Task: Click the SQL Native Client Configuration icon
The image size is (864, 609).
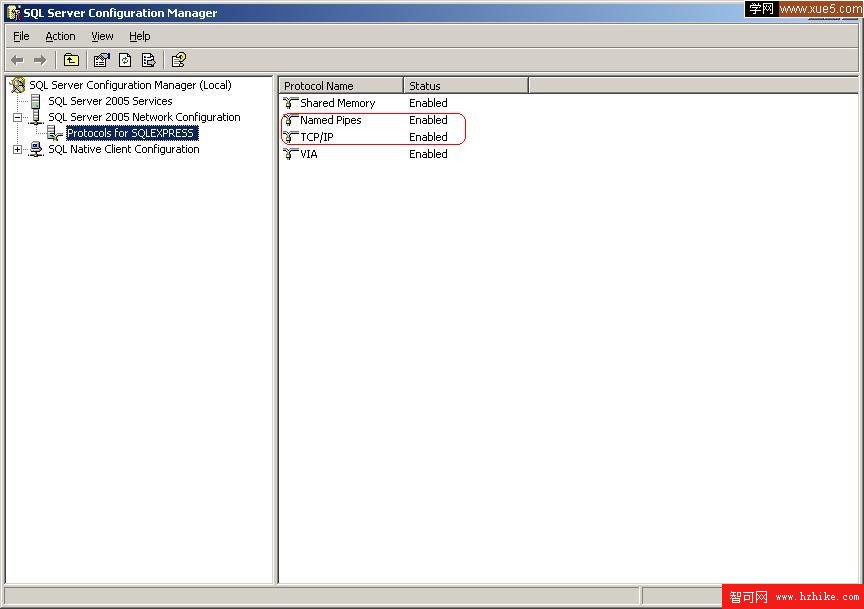Action: click(x=36, y=149)
